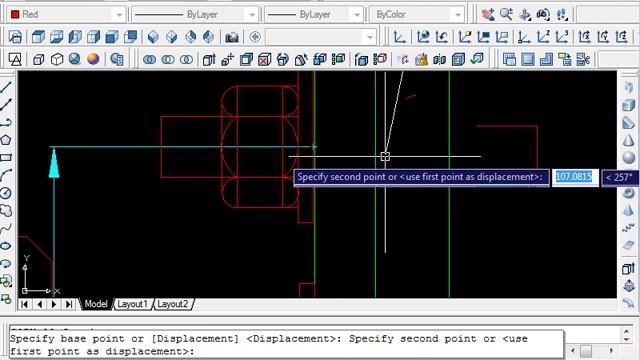The width and height of the screenshot is (640, 360).
Task: Click the command line prompt text
Action: [269, 345]
